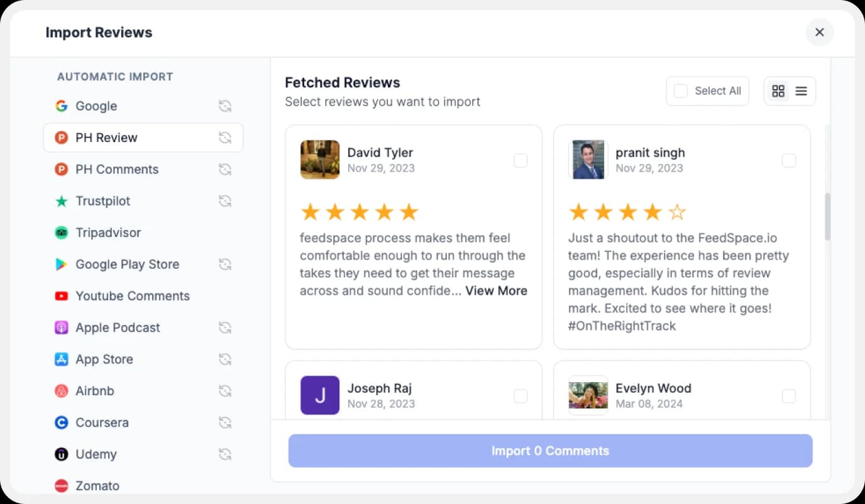Open the PH Comments source

tap(117, 170)
